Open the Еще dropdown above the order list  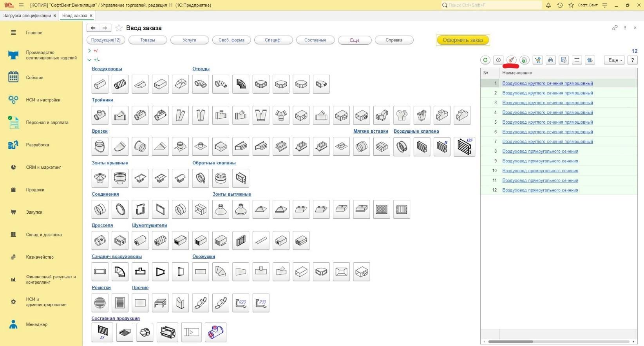[613, 60]
